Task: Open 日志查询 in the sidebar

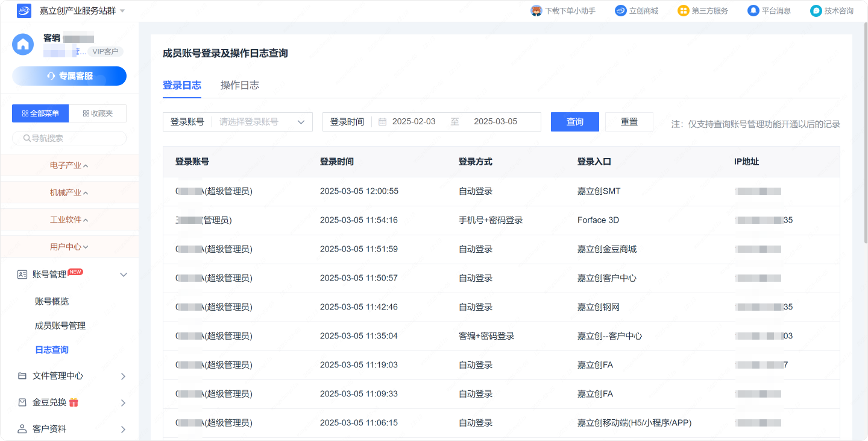Action: click(x=52, y=350)
